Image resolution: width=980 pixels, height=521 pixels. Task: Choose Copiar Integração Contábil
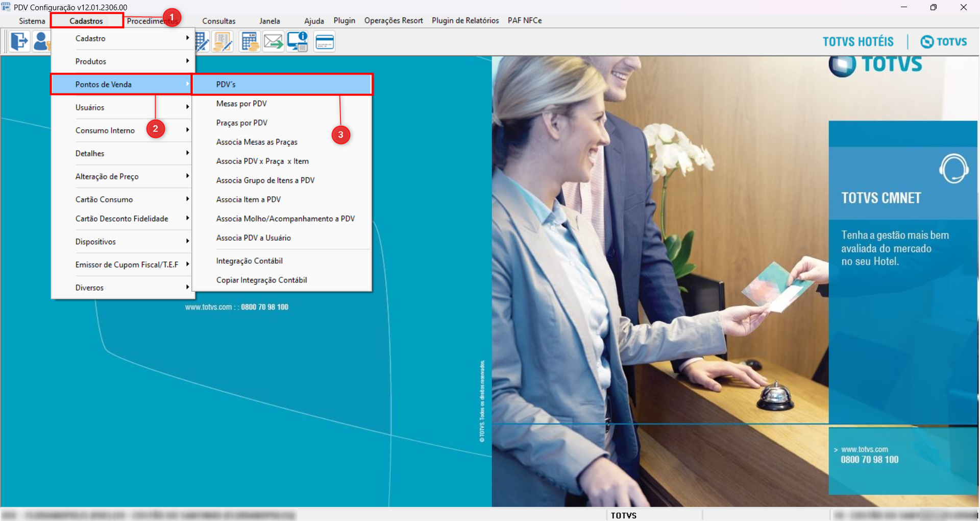click(282, 280)
